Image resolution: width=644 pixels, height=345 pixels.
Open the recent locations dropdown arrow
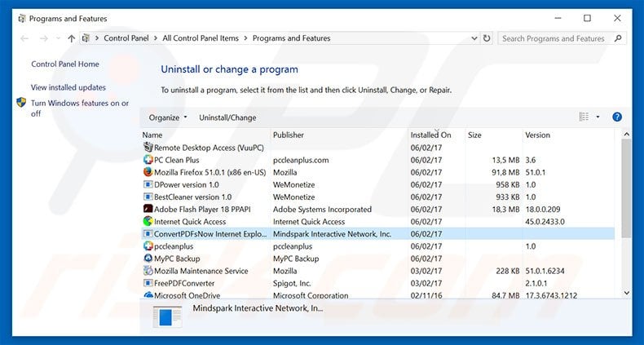coord(59,38)
